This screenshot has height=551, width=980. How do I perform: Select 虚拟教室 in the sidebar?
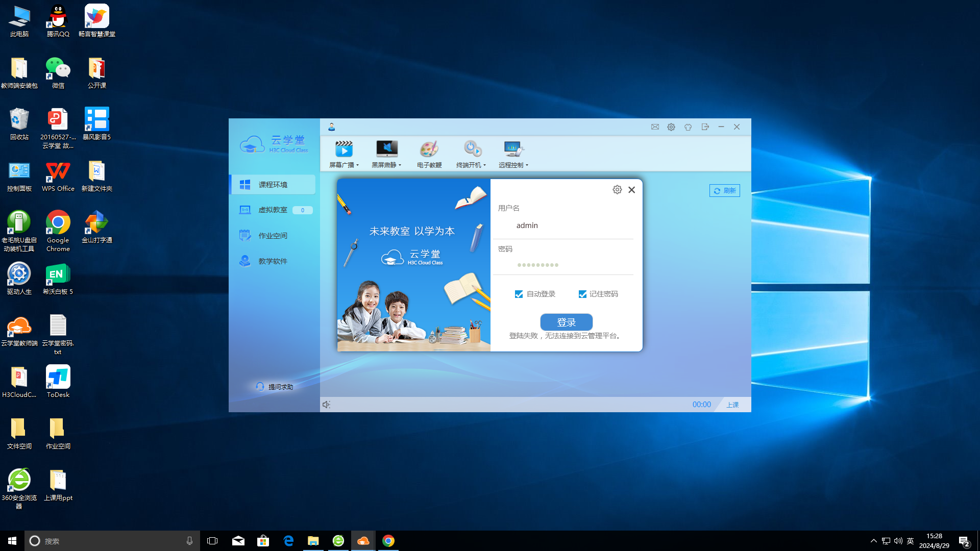pos(273,210)
